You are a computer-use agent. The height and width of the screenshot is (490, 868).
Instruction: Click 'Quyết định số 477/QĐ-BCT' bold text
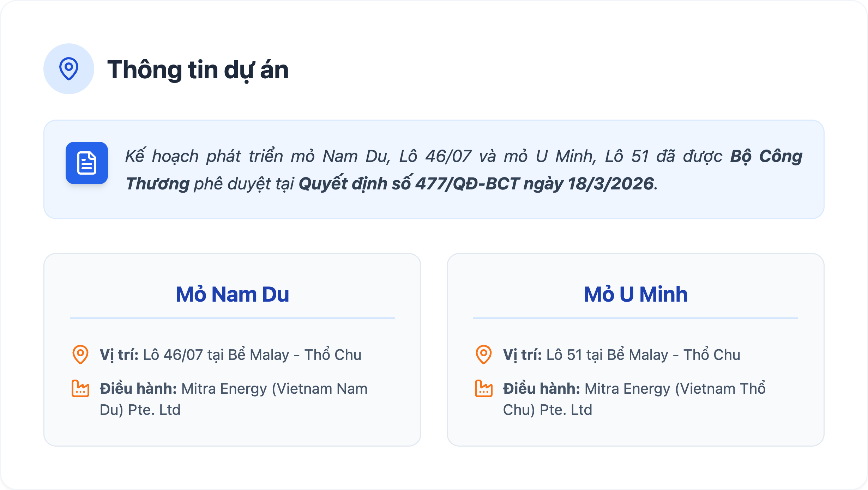pyautogui.click(x=409, y=184)
